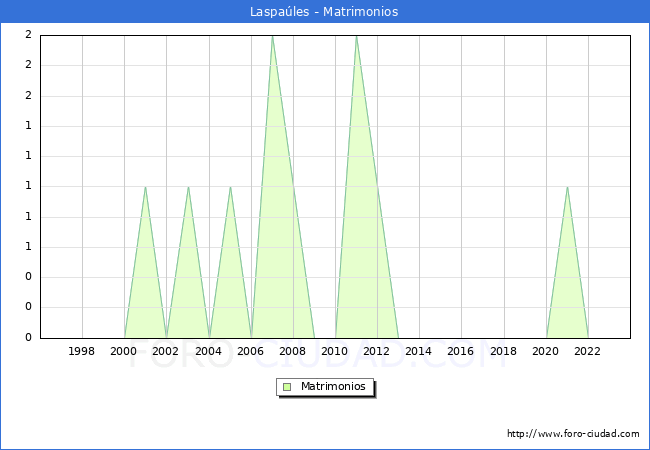
Task: Click the chart title Laspaúles - Matrimonios
Action: coord(325,12)
